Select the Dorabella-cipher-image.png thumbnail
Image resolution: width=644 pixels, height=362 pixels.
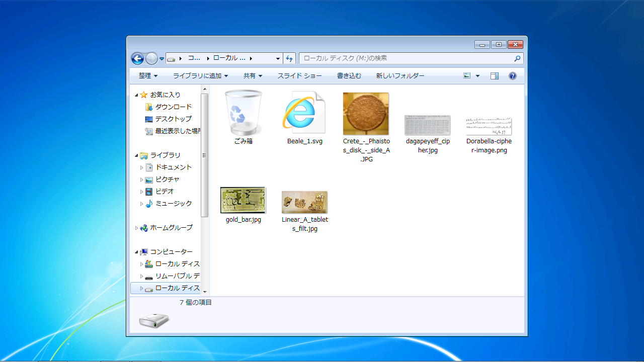tap(489, 126)
